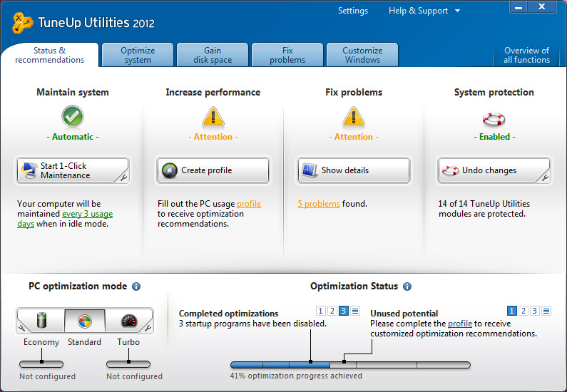Viewport: 567px width, 392px height.
Task: Configure Economy mode via its wrench icon
Action: coord(21,328)
